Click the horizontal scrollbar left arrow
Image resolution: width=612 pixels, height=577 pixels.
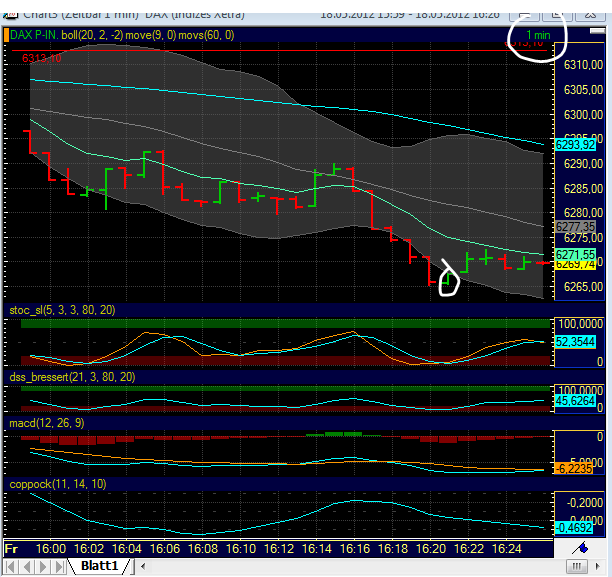coord(143,566)
